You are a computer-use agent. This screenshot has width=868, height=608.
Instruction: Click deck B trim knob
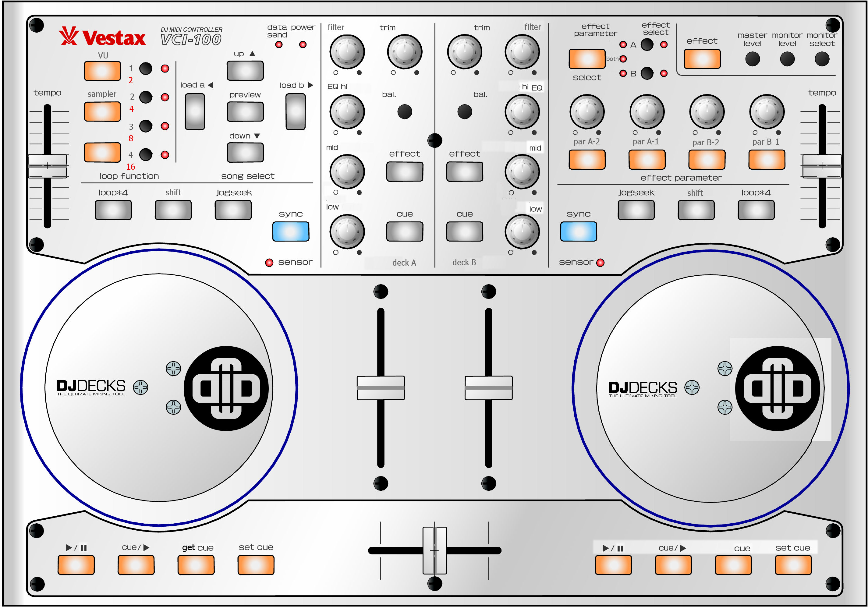coord(465,52)
